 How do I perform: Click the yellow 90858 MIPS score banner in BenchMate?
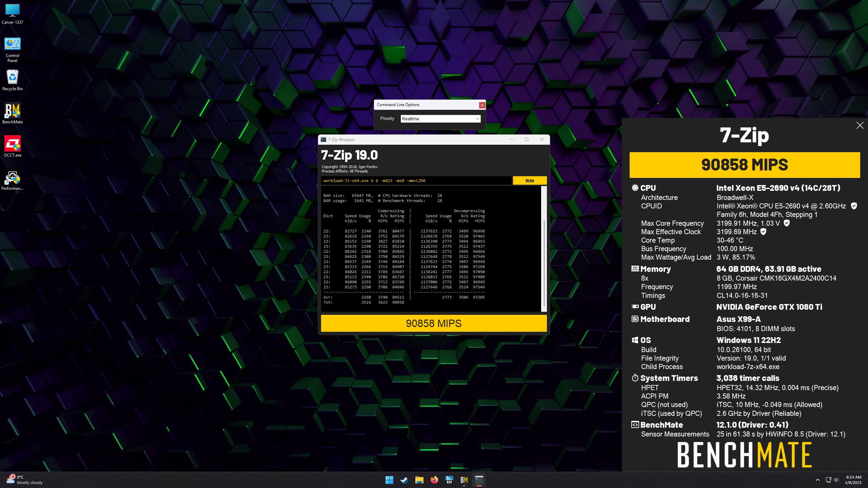tap(745, 165)
